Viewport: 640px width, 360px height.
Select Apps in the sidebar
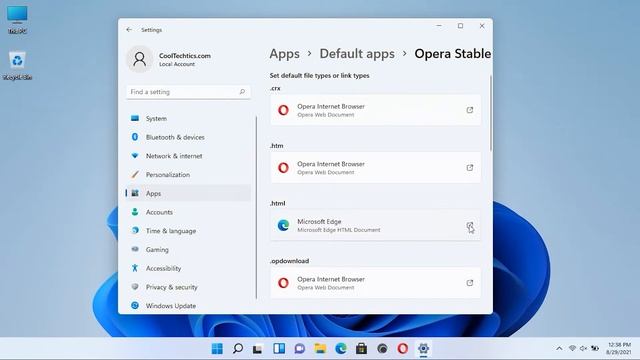click(x=188, y=193)
